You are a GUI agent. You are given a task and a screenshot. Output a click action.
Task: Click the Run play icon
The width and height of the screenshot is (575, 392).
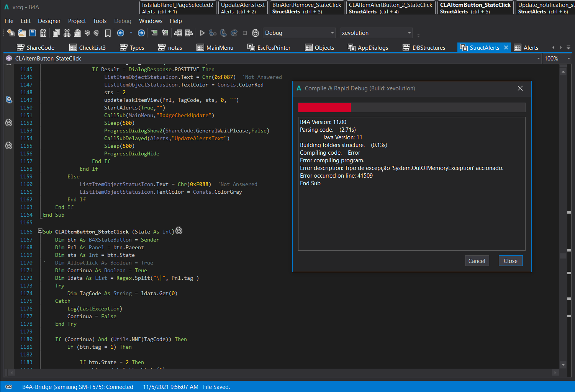202,33
